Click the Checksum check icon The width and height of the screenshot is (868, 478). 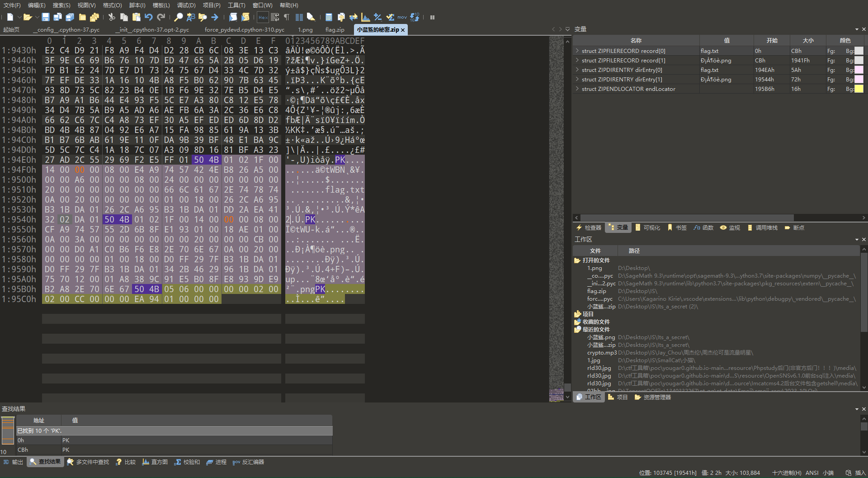[390, 17]
